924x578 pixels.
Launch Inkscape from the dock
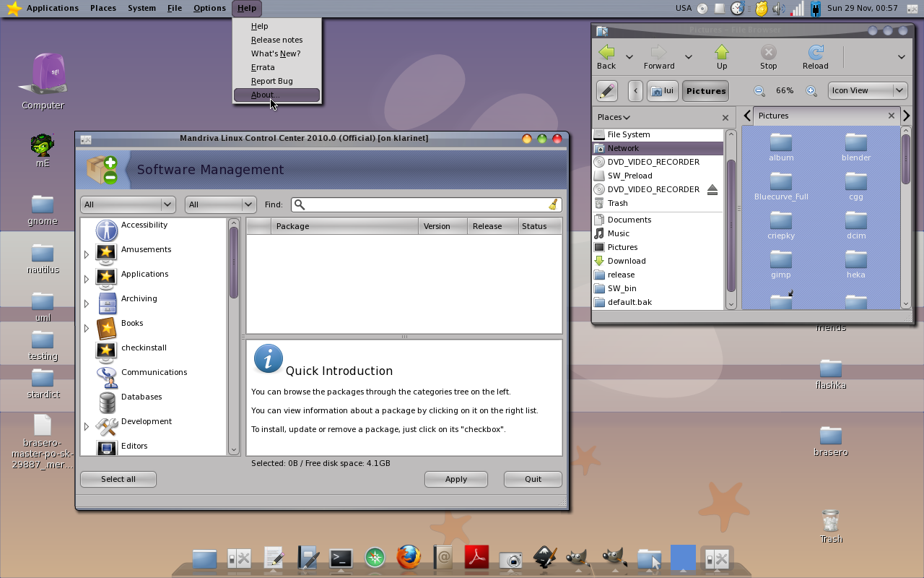click(545, 557)
